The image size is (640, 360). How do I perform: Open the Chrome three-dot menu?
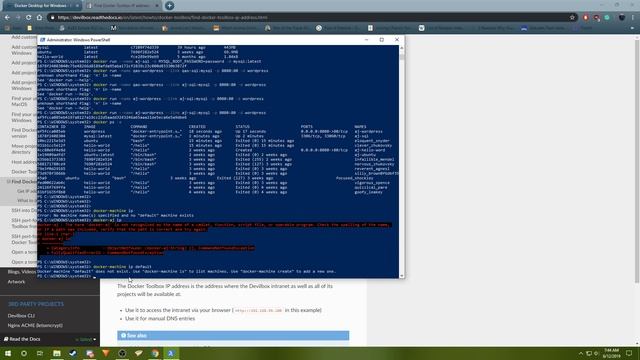pyautogui.click(x=633, y=18)
